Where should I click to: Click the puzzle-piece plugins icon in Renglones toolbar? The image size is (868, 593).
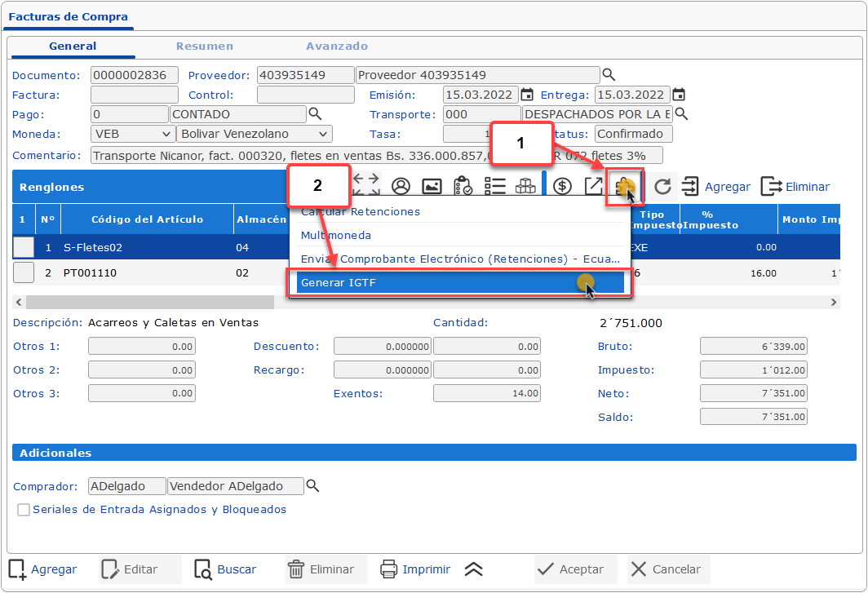pyautogui.click(x=625, y=187)
